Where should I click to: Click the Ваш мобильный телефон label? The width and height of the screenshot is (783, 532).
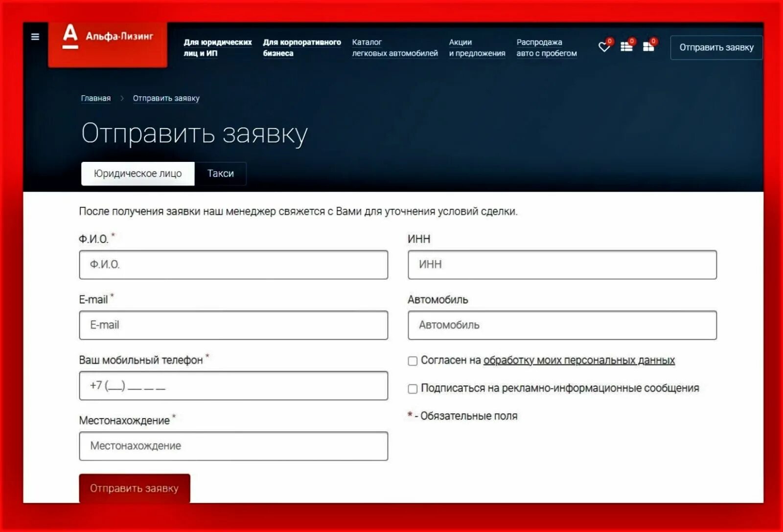[x=141, y=360]
